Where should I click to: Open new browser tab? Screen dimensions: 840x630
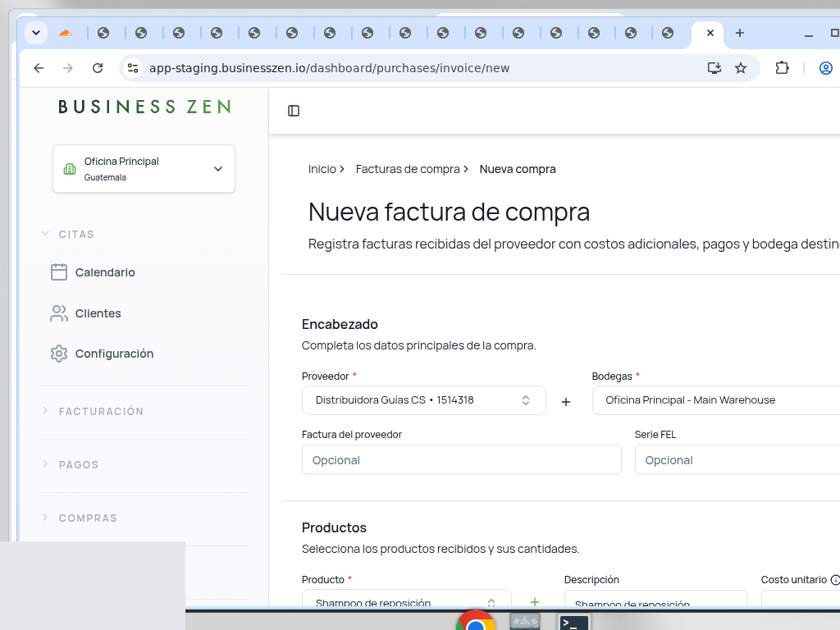coord(740,33)
